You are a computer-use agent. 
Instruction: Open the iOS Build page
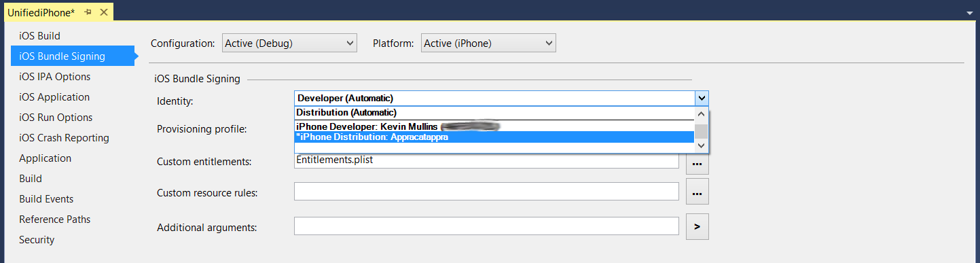pyautogui.click(x=40, y=35)
